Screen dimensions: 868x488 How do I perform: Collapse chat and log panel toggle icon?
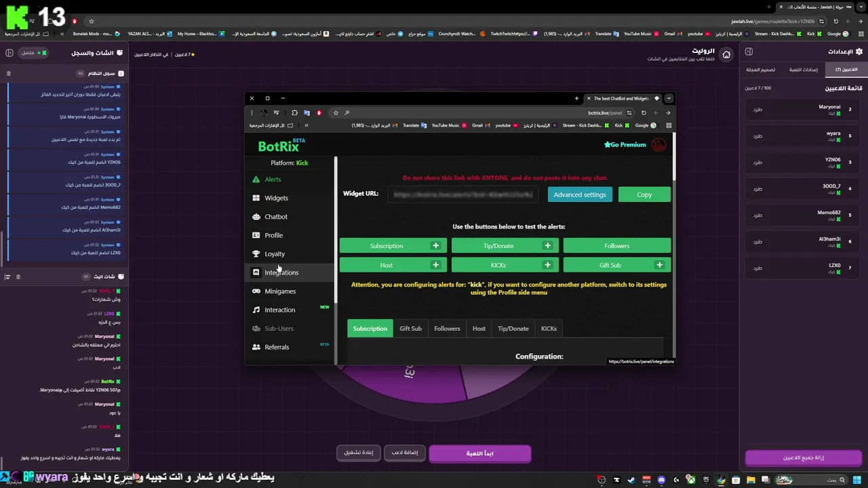[8, 52]
